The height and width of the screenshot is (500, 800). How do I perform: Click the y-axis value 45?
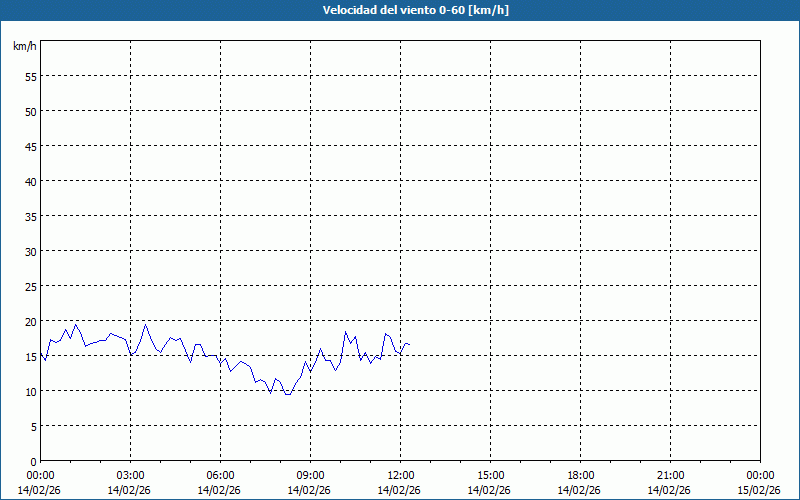pyautogui.click(x=31, y=146)
